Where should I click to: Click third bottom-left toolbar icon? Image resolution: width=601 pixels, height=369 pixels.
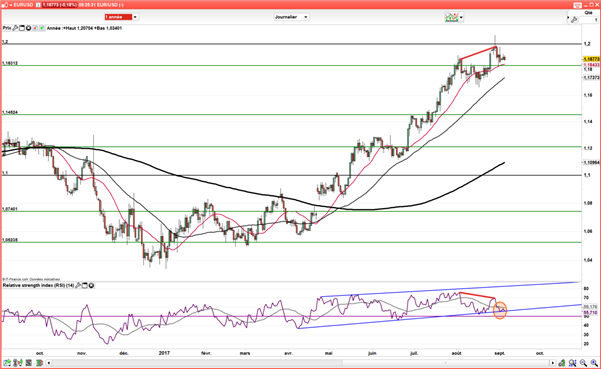coord(29,362)
